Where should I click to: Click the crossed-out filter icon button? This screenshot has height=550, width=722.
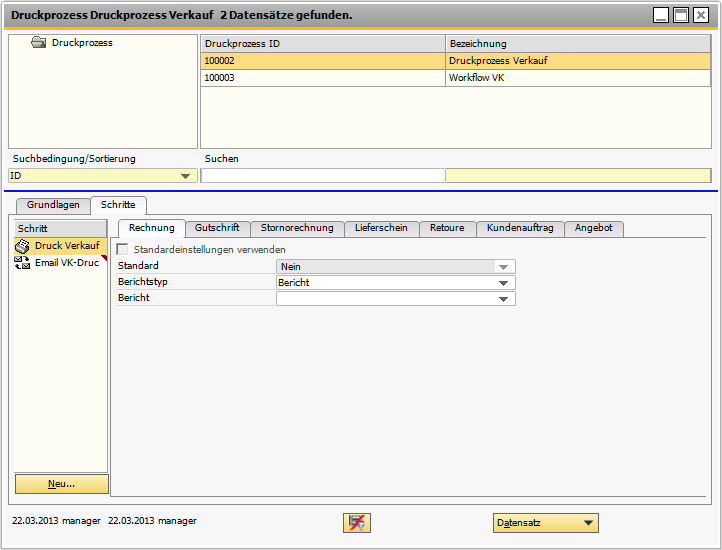coord(357,523)
